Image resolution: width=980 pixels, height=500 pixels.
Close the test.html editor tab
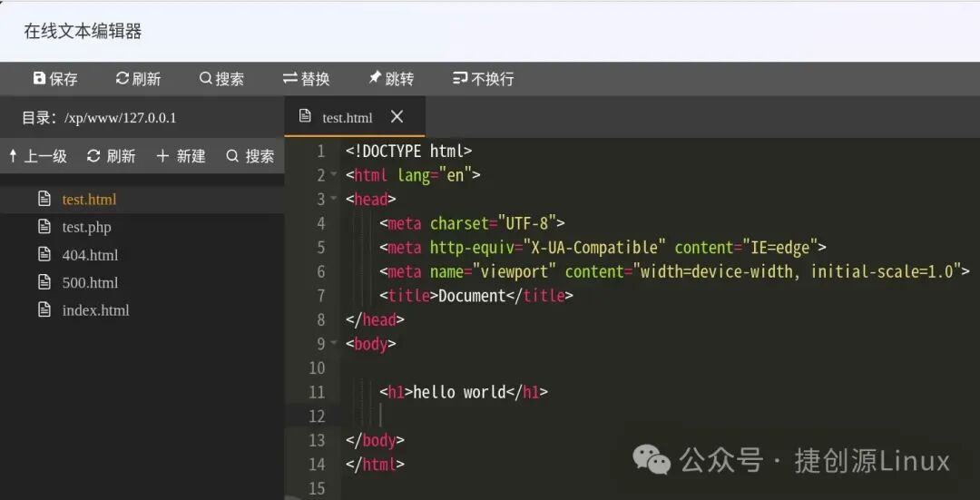pos(397,116)
